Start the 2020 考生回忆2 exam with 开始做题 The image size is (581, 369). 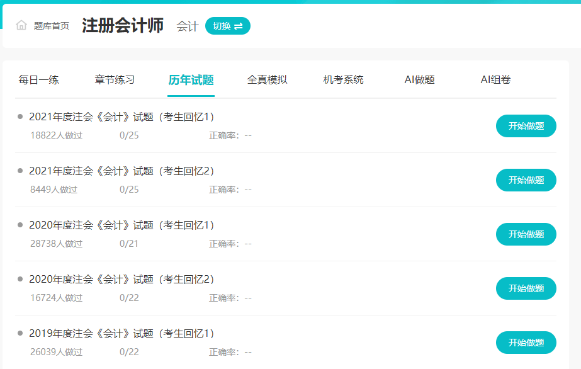[526, 288]
